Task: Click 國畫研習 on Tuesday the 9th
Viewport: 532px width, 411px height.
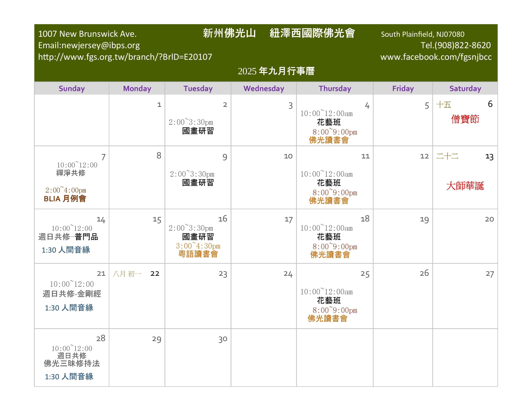Action: click(x=198, y=183)
